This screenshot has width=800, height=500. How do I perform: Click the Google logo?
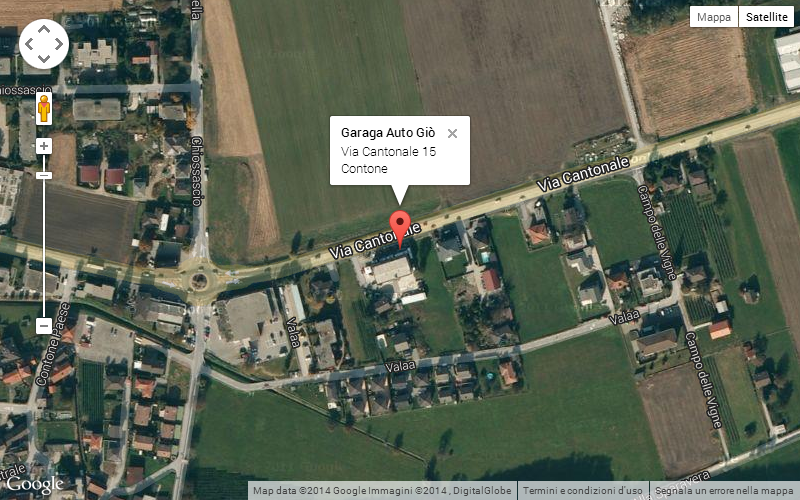click(34, 484)
